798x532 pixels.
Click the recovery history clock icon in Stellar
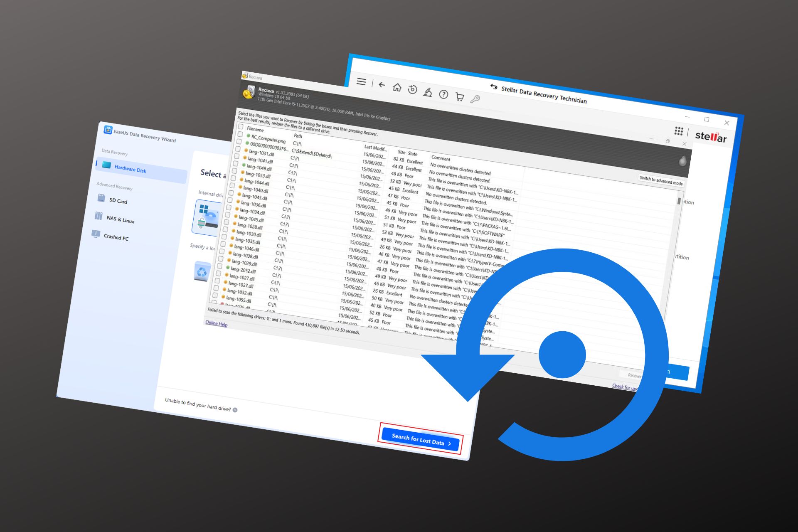412,89
